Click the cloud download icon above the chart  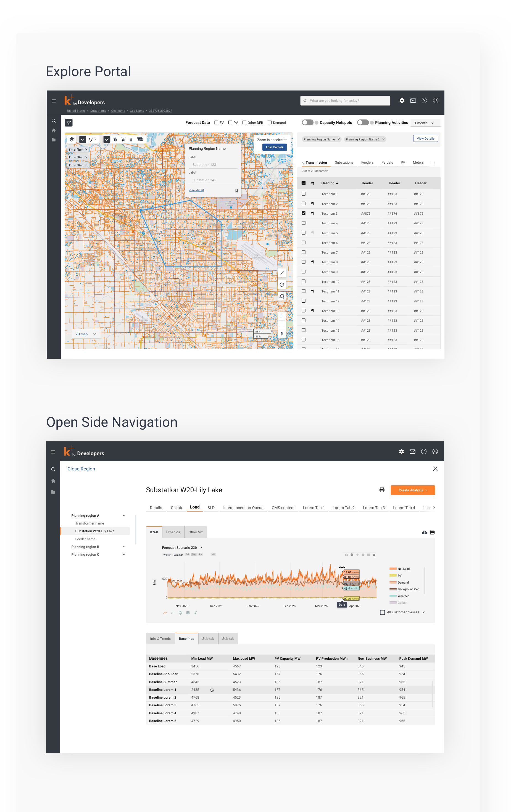[x=424, y=532]
